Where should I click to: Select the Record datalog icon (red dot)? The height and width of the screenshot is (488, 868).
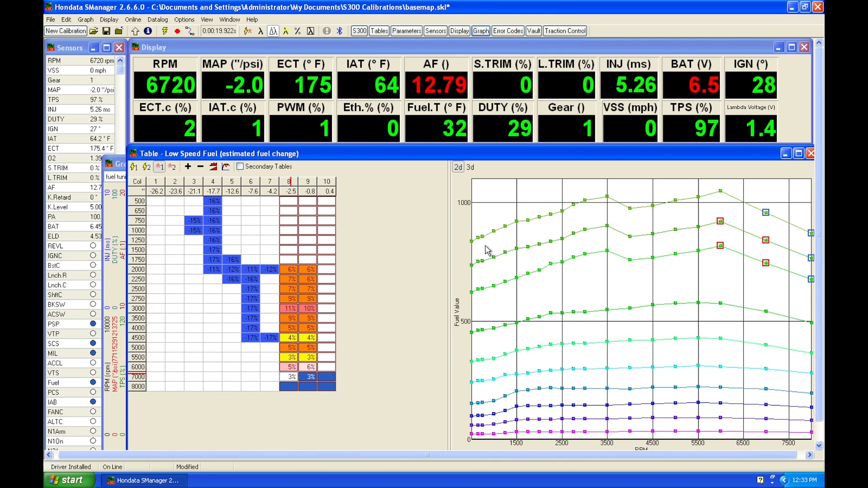(x=177, y=31)
